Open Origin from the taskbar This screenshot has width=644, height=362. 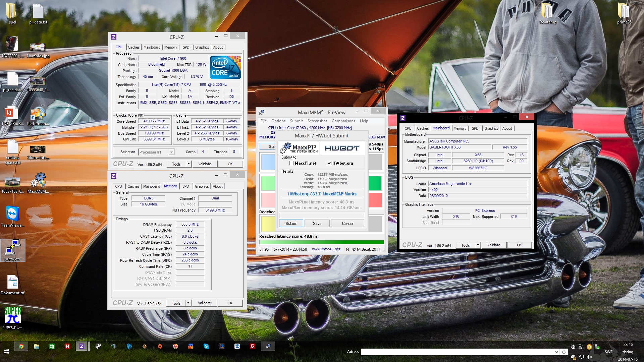160,346
